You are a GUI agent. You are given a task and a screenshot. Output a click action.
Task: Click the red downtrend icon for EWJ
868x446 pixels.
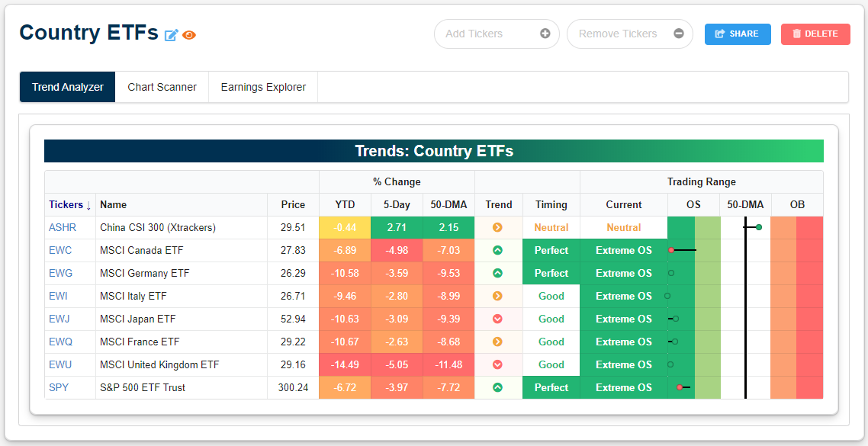pos(497,319)
